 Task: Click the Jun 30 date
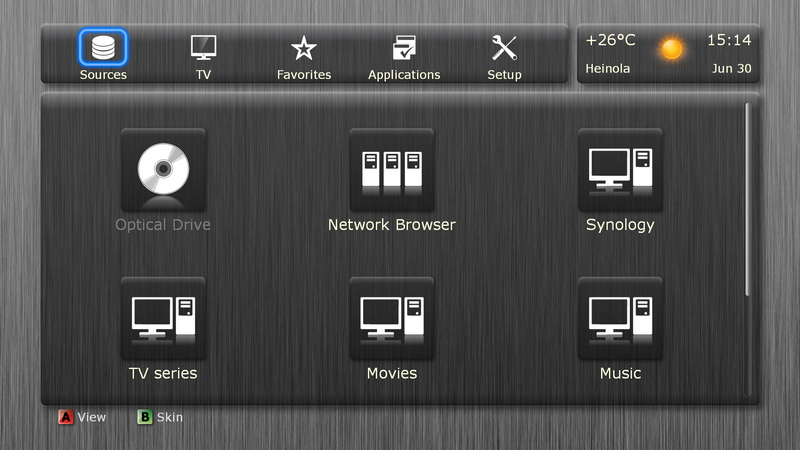coord(732,68)
